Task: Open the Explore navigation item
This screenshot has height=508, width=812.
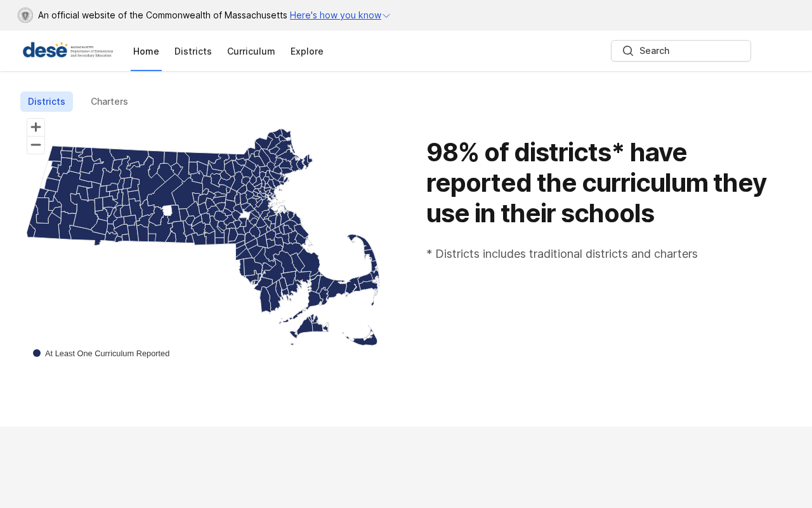Action: pyautogui.click(x=306, y=51)
